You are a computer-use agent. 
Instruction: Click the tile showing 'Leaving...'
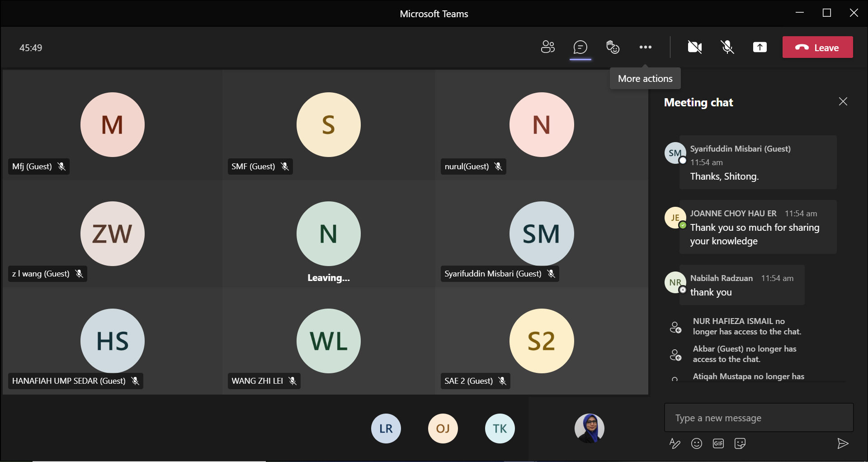coord(329,233)
